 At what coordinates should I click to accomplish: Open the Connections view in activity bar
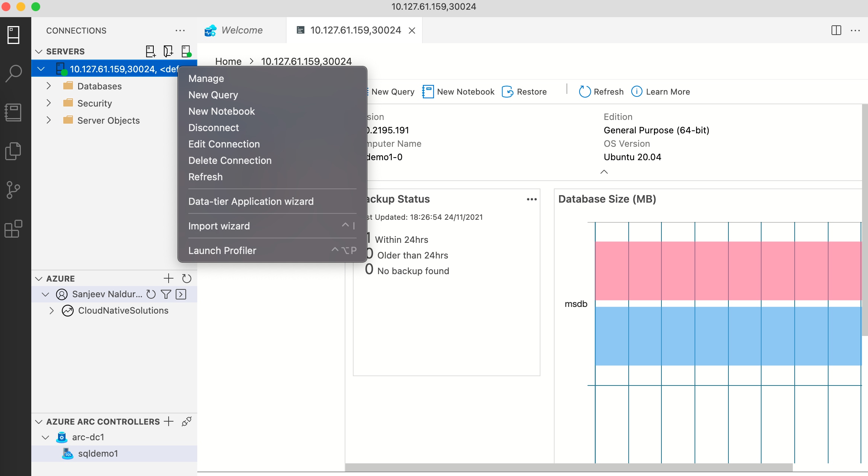[x=13, y=35]
